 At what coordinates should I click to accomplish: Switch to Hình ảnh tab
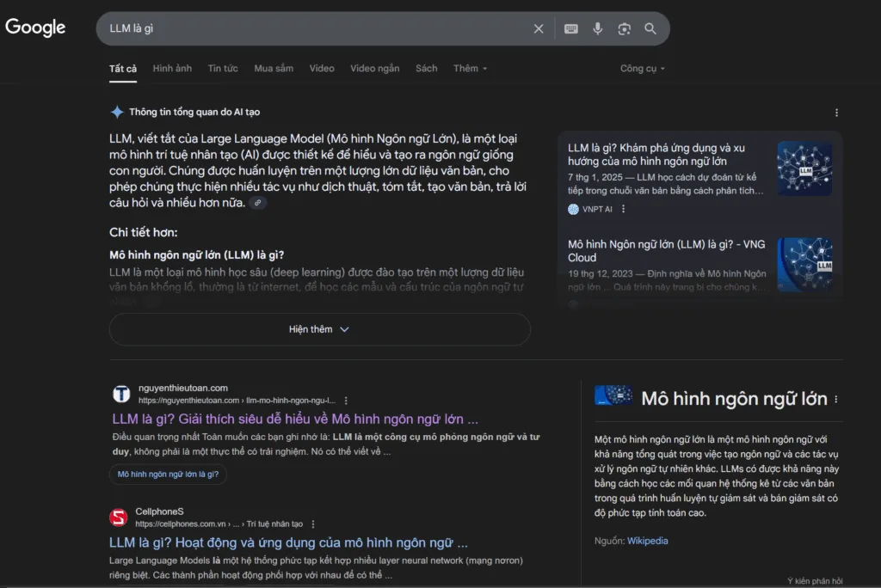click(172, 69)
